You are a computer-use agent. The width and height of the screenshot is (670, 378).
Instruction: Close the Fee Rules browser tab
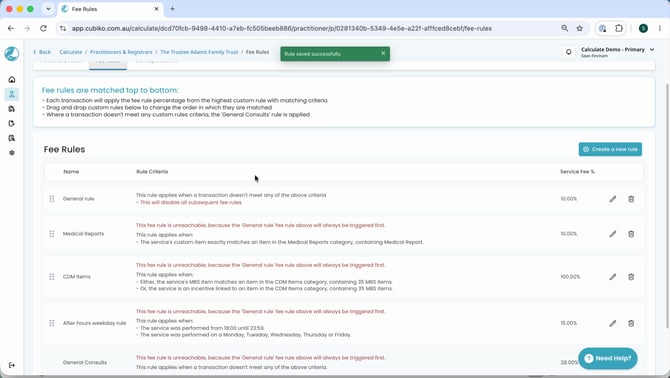click(156, 9)
